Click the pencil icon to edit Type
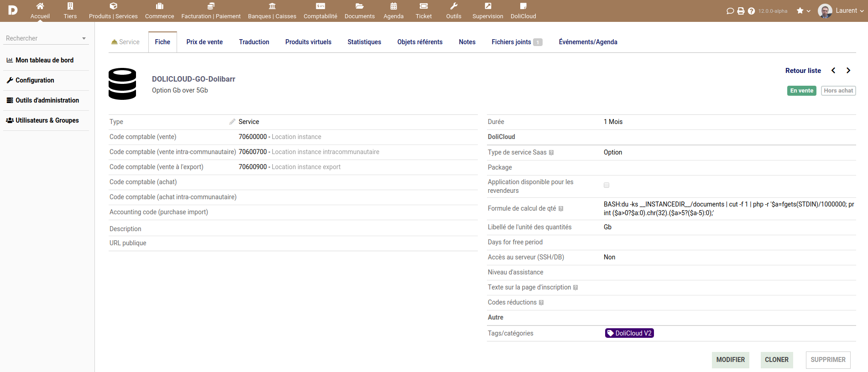The width and height of the screenshot is (868, 372). 232,122
